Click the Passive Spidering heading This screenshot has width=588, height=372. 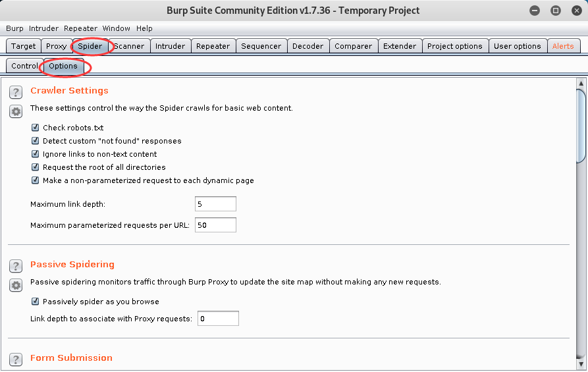click(72, 265)
